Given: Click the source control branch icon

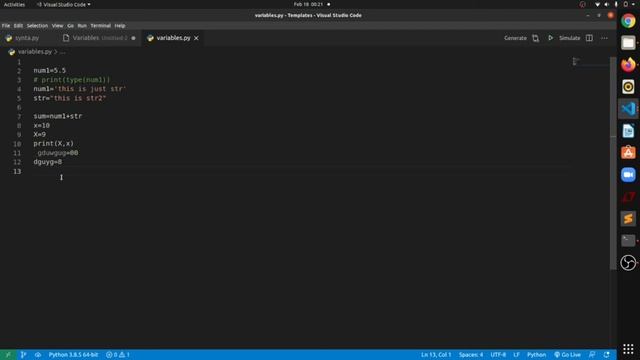Looking at the screenshot, I should (23, 355).
